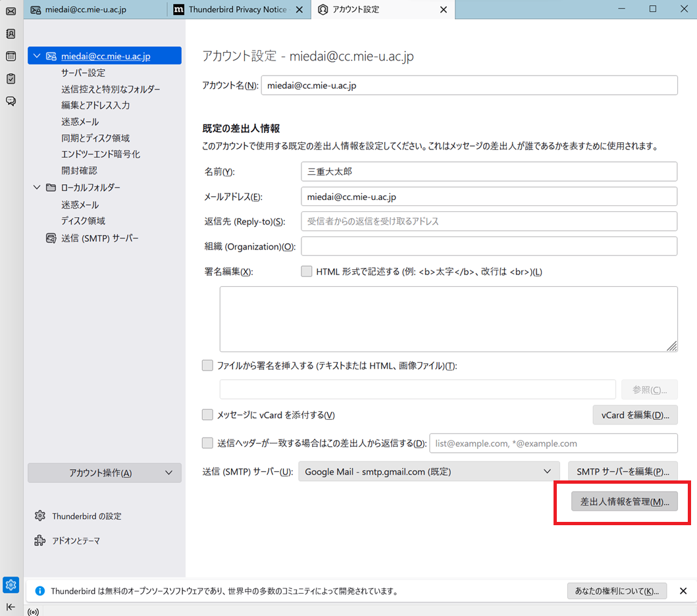Viewport: 697px width, 616px height.
Task: Collapse the ローカルフォルダー tree node
Action: (37, 187)
